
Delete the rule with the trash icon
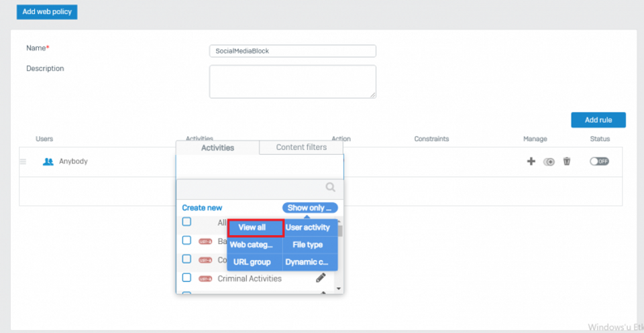(567, 161)
